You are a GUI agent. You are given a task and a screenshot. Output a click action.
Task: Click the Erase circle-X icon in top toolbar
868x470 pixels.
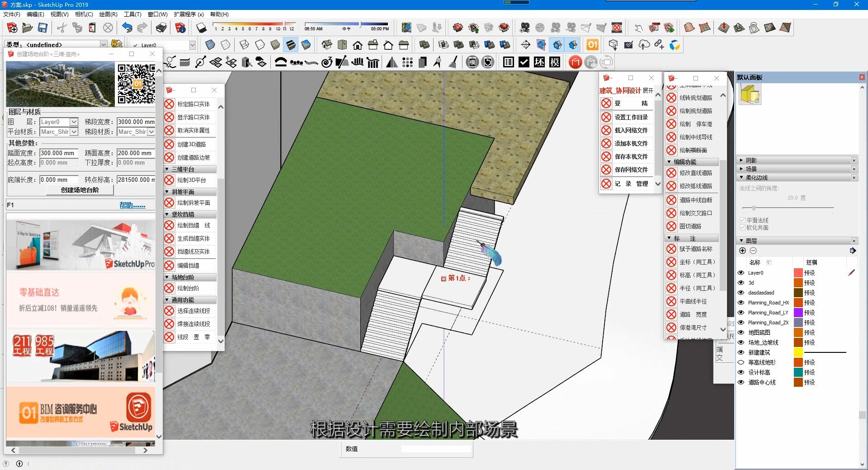[108, 28]
